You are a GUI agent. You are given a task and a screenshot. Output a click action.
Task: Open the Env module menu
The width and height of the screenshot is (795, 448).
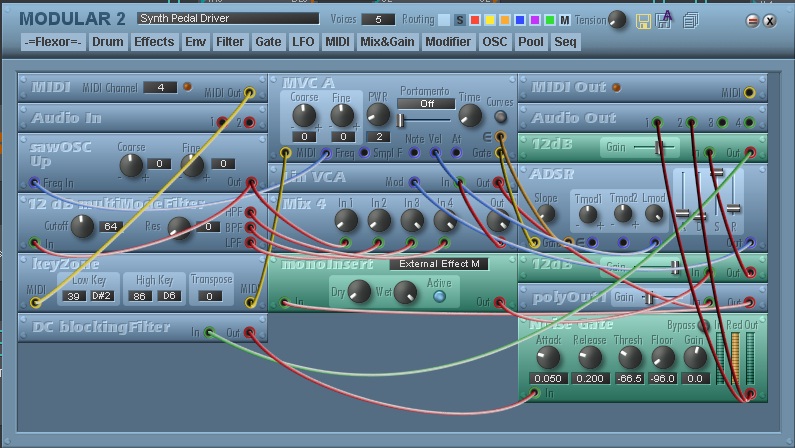(195, 42)
